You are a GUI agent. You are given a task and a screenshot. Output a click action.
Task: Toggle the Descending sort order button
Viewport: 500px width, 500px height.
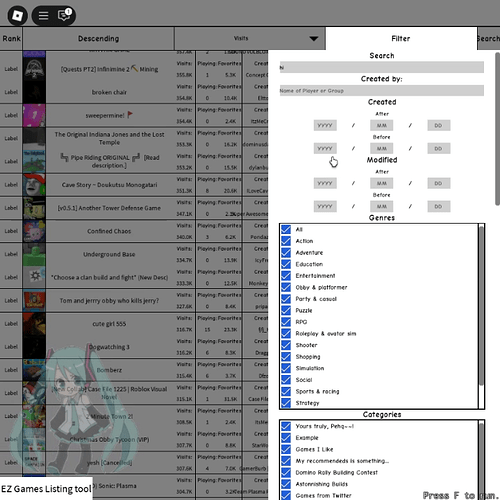click(x=98, y=39)
